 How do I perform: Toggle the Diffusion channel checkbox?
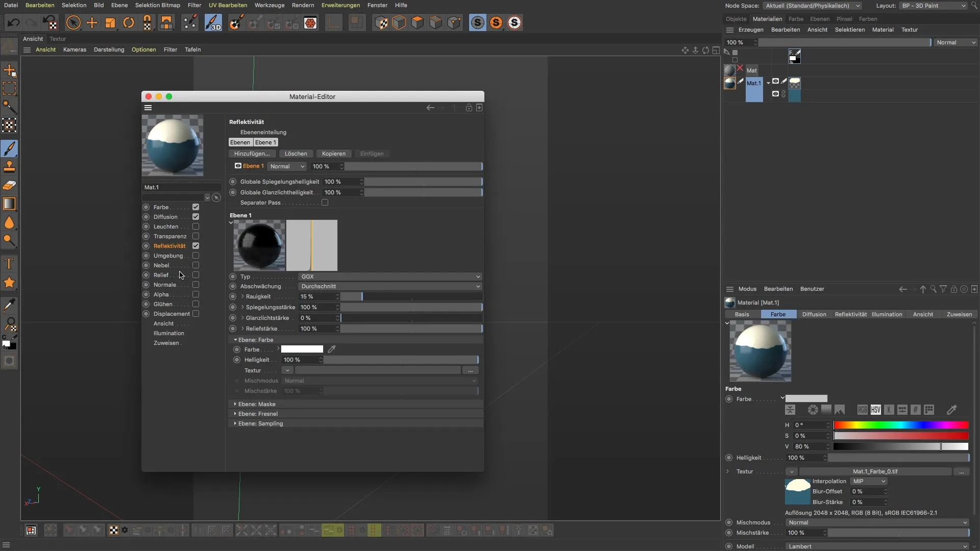click(195, 217)
